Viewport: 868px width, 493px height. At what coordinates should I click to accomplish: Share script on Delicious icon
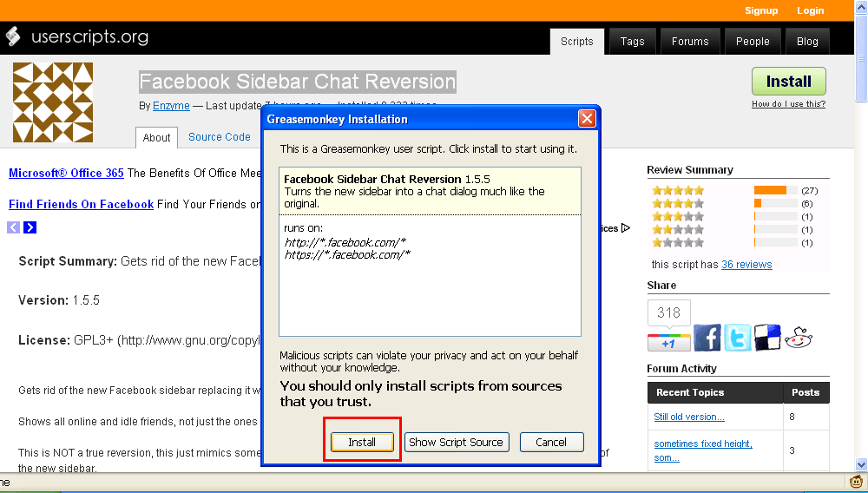pyautogui.click(x=767, y=338)
